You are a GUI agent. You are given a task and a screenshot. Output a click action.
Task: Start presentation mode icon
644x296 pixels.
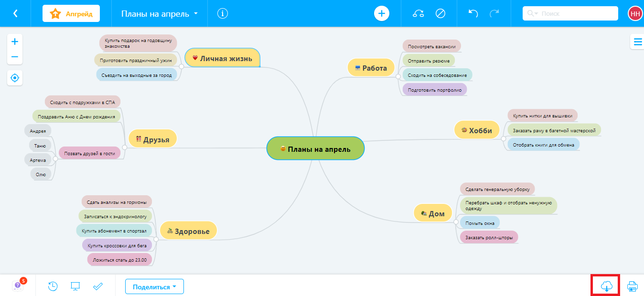pos(75,286)
